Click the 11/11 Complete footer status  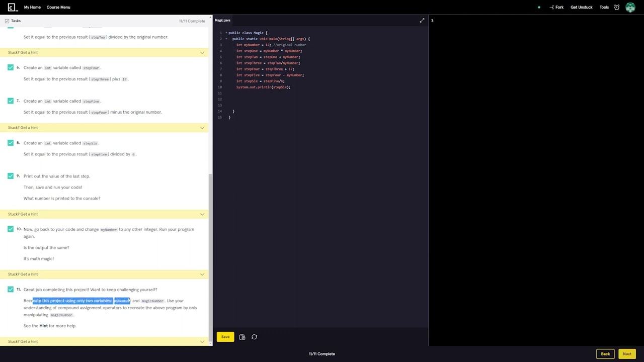coord(322,354)
